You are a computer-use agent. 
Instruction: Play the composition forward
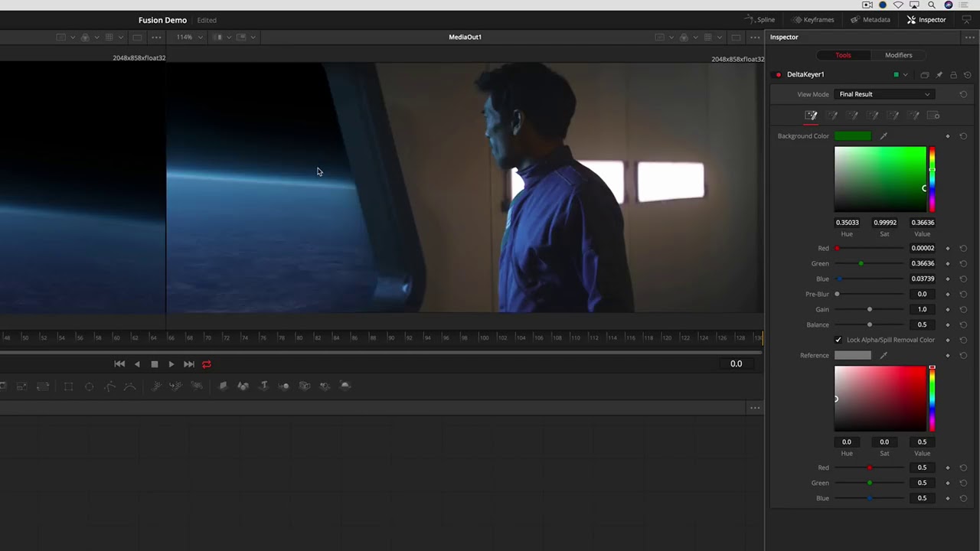171,364
